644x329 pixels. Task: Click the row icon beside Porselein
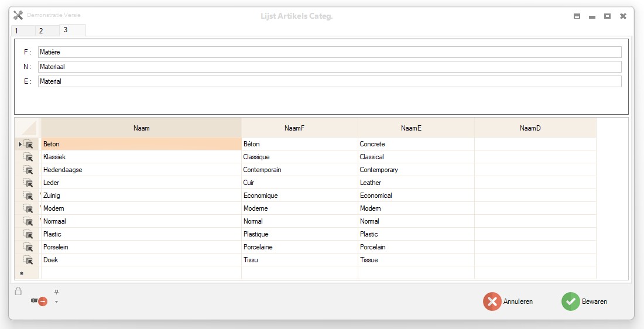pos(28,247)
